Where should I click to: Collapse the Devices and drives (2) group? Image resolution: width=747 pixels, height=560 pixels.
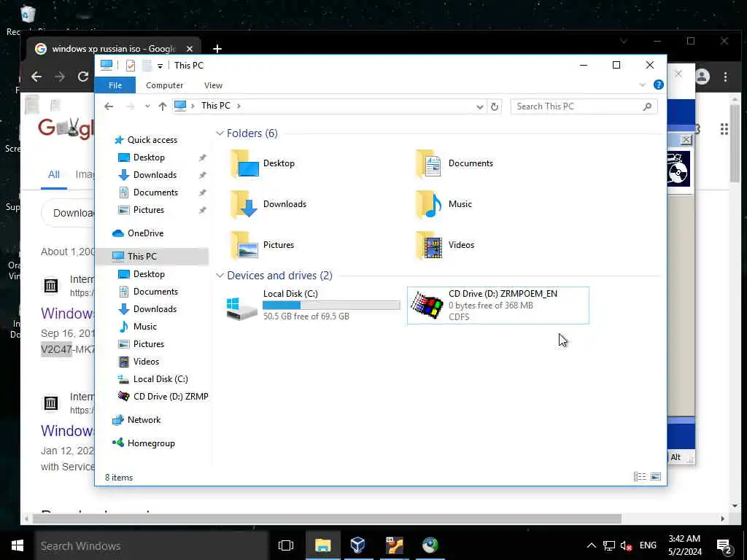(x=220, y=276)
